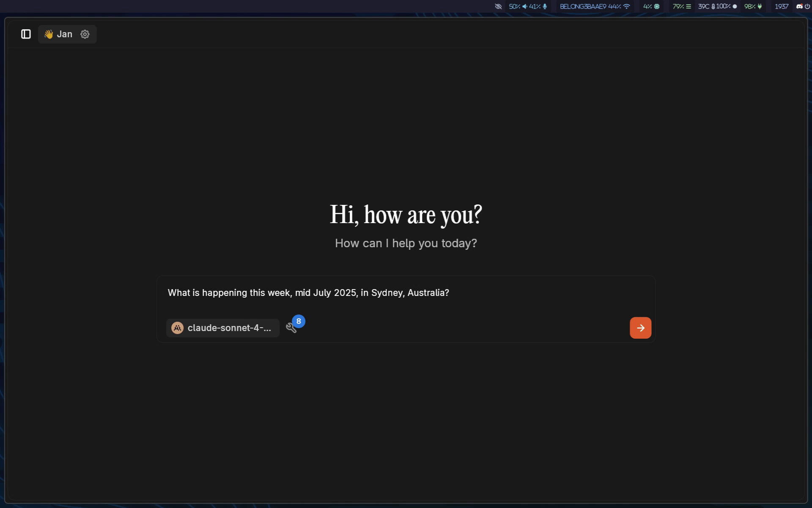812x508 pixels.
Task: Click the power icon at top right
Action: [x=807, y=6]
